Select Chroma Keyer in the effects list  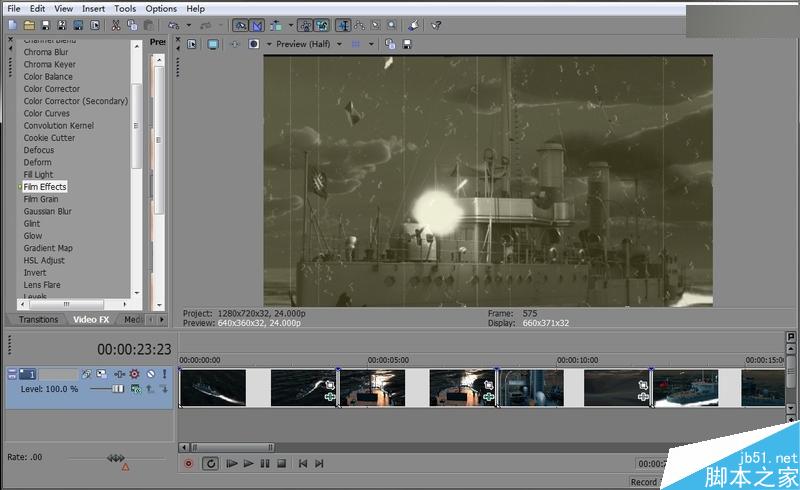pyautogui.click(x=49, y=64)
